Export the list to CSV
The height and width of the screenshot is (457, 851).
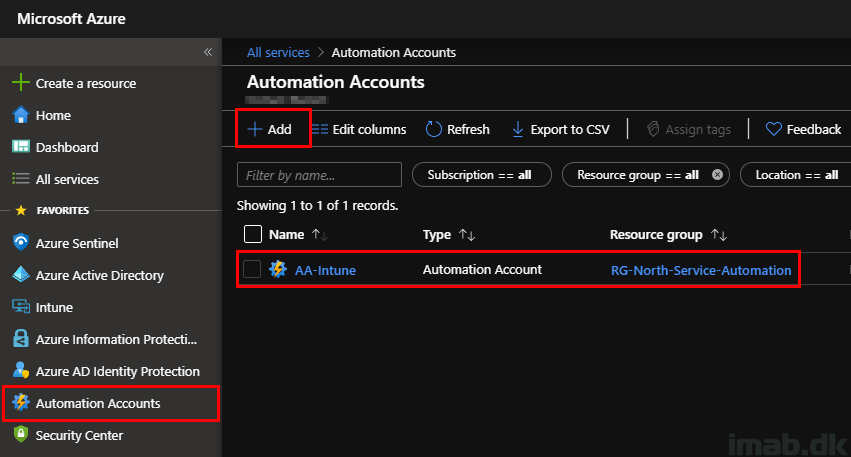click(570, 130)
